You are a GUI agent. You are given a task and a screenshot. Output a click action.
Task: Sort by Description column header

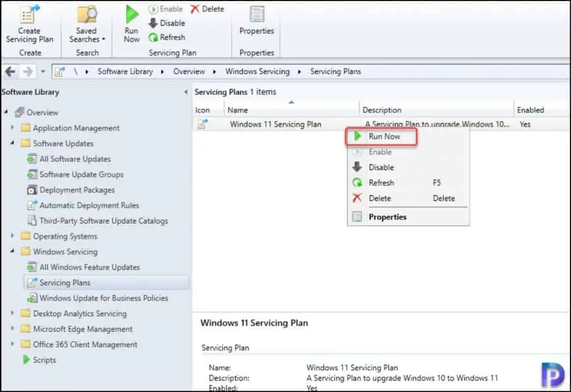pos(436,110)
